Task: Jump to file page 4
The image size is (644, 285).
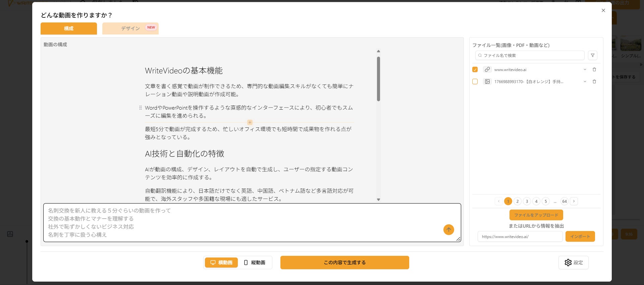Action: (536, 201)
